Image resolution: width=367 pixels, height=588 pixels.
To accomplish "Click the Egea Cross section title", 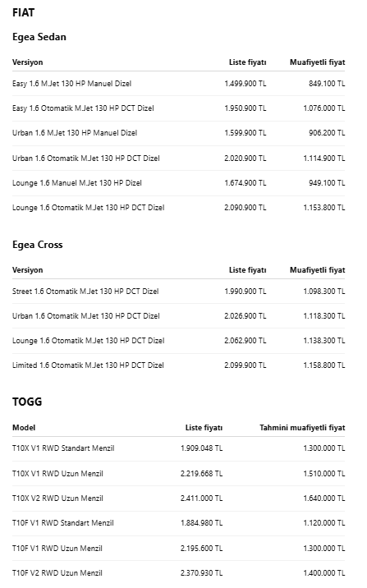I will 38,245.
